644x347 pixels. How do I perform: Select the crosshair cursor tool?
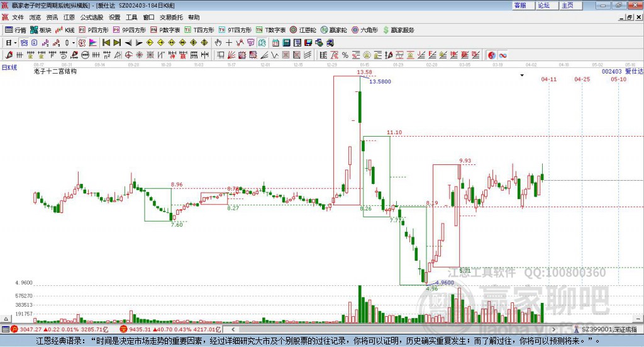229,43
